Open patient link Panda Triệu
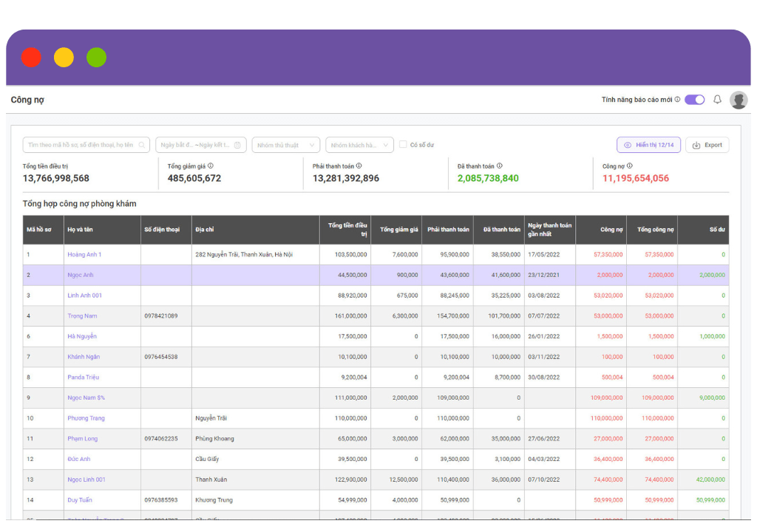Screen dimensions: 757x532 pos(83,377)
